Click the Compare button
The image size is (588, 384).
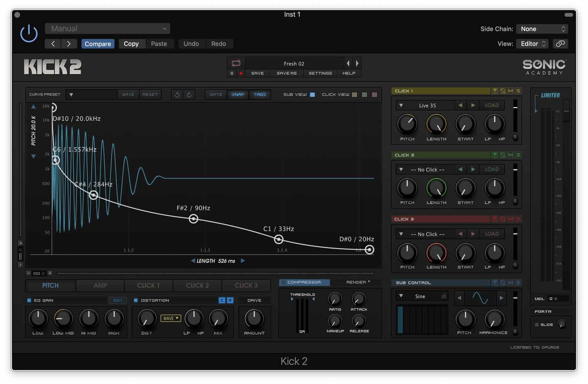point(98,44)
